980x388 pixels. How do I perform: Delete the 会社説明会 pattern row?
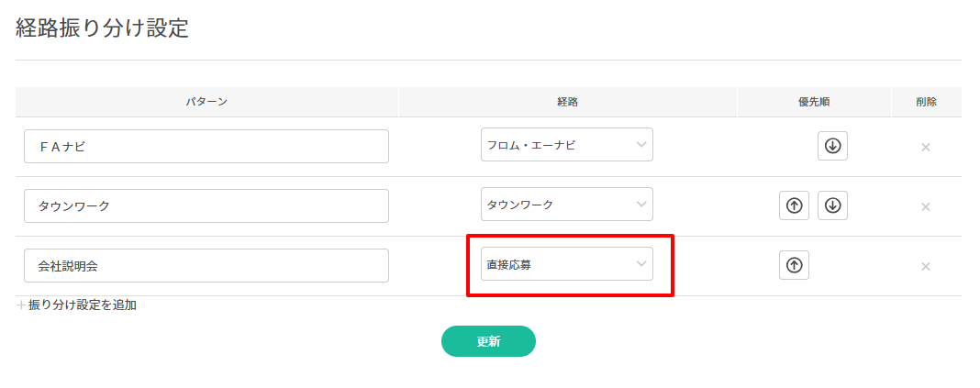(925, 266)
